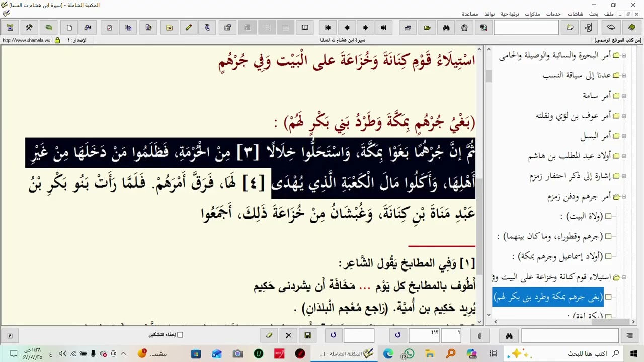Click the hammer and wrench tools icon
644x362 pixels.
[29, 28]
